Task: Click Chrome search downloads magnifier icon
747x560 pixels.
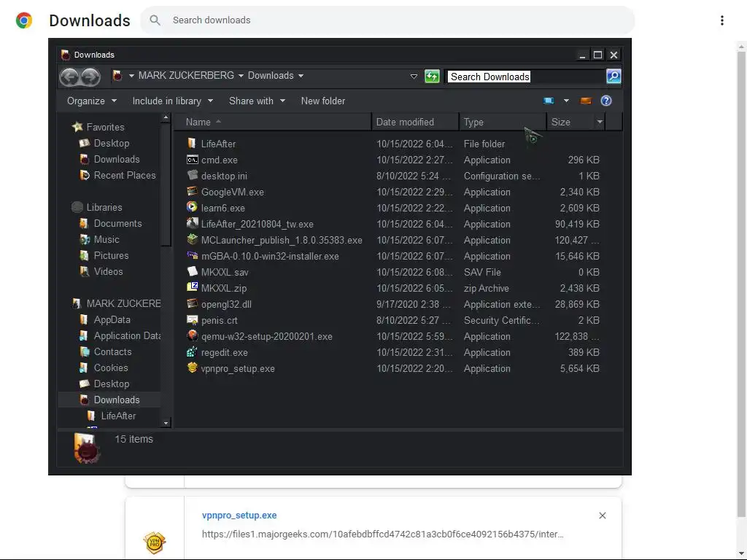Action: click(x=155, y=20)
